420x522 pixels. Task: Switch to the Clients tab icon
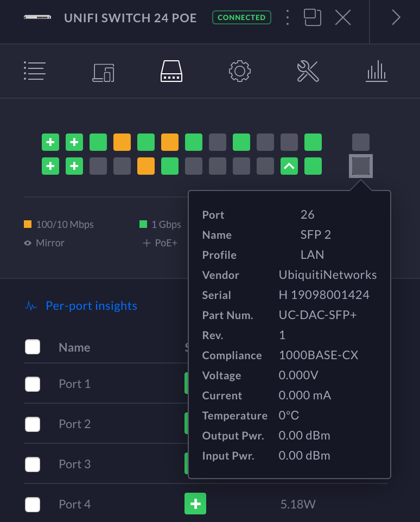[103, 72]
